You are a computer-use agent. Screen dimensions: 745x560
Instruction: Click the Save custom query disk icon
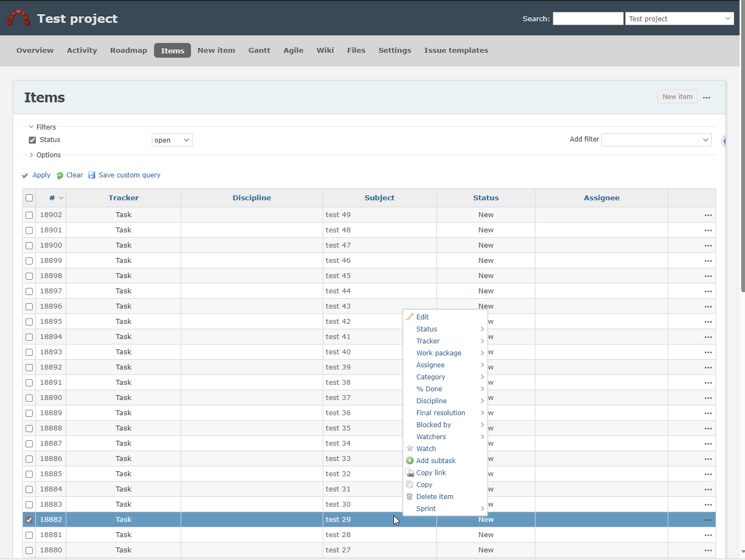(x=92, y=175)
